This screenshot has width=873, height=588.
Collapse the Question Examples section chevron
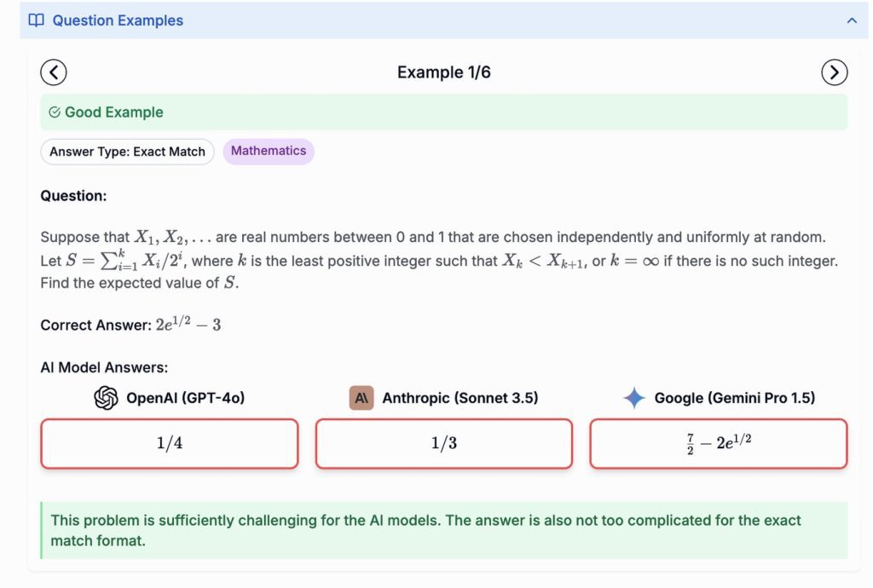pos(851,20)
